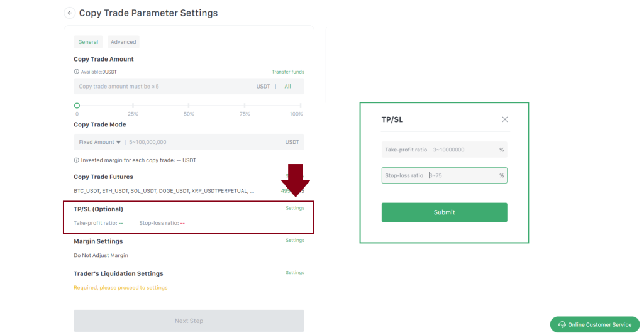644x335 pixels.
Task: Set amount slider to the 50% mark
Action: [x=189, y=106]
